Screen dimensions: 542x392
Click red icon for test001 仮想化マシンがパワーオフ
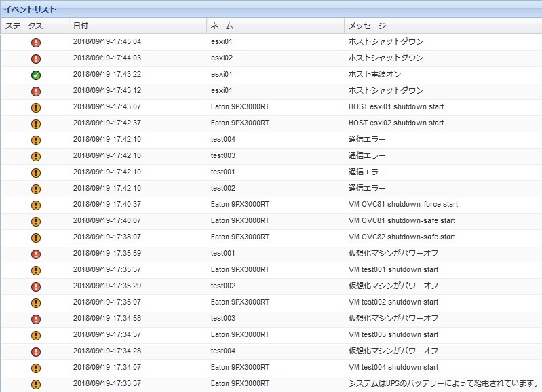[x=36, y=254]
